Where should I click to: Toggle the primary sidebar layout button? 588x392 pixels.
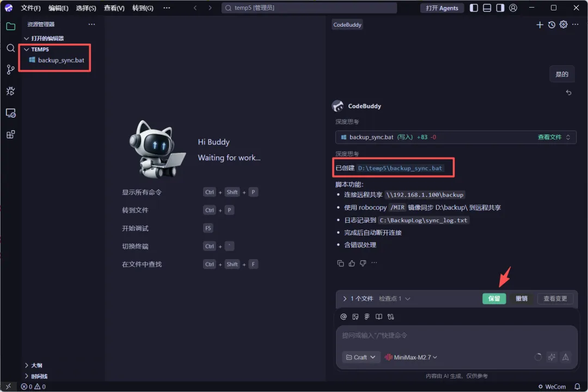(474, 8)
